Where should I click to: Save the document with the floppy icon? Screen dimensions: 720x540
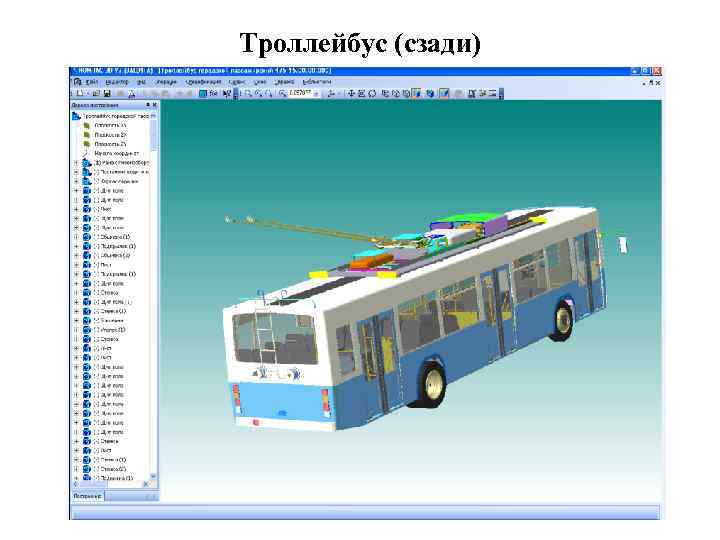[107, 94]
